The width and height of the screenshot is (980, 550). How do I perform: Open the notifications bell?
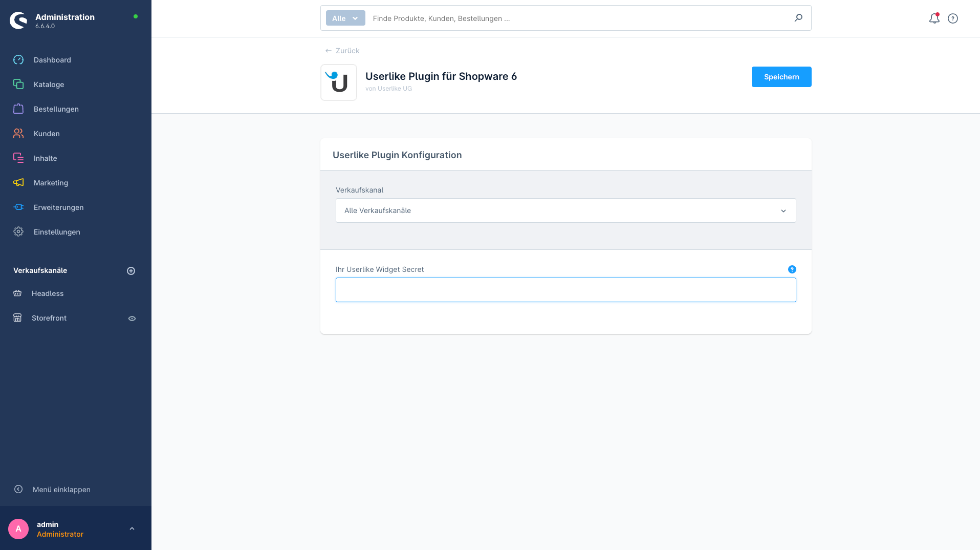(934, 18)
